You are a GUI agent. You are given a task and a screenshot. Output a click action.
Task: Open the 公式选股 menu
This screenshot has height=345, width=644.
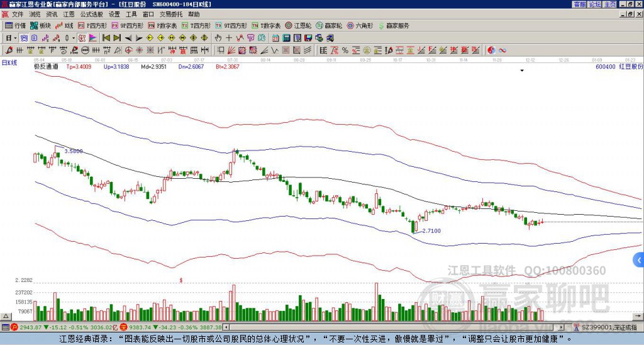[x=92, y=14]
